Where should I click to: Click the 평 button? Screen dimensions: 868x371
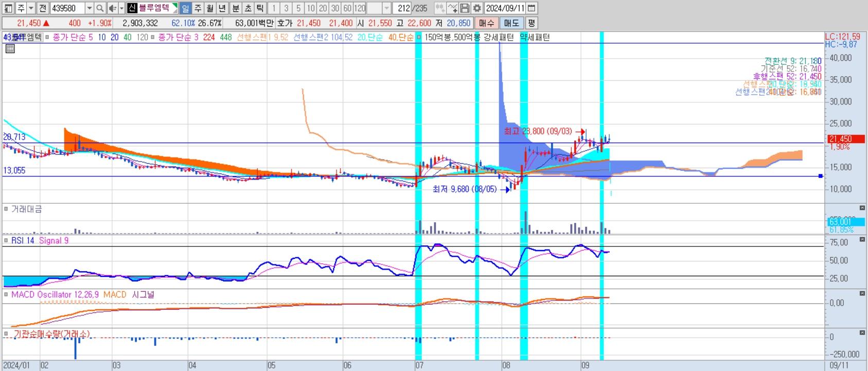[532, 23]
